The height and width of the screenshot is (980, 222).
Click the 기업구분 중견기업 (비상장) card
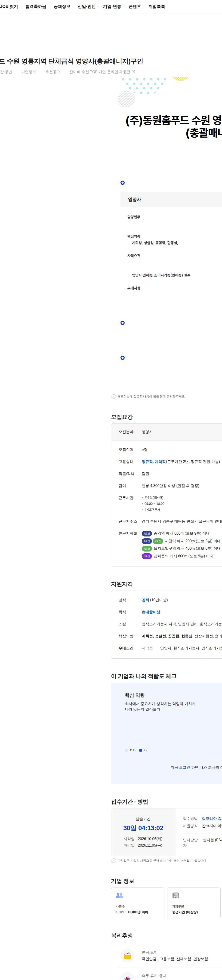pos(194,902)
